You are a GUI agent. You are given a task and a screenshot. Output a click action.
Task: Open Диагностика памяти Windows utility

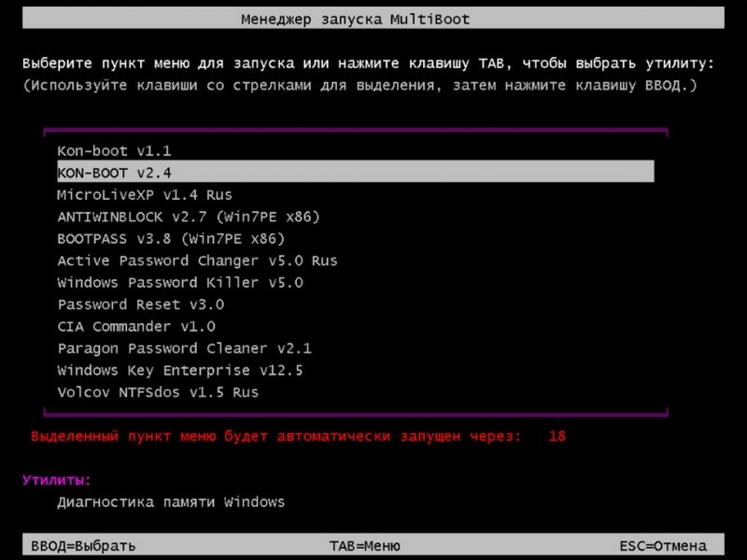(171, 502)
